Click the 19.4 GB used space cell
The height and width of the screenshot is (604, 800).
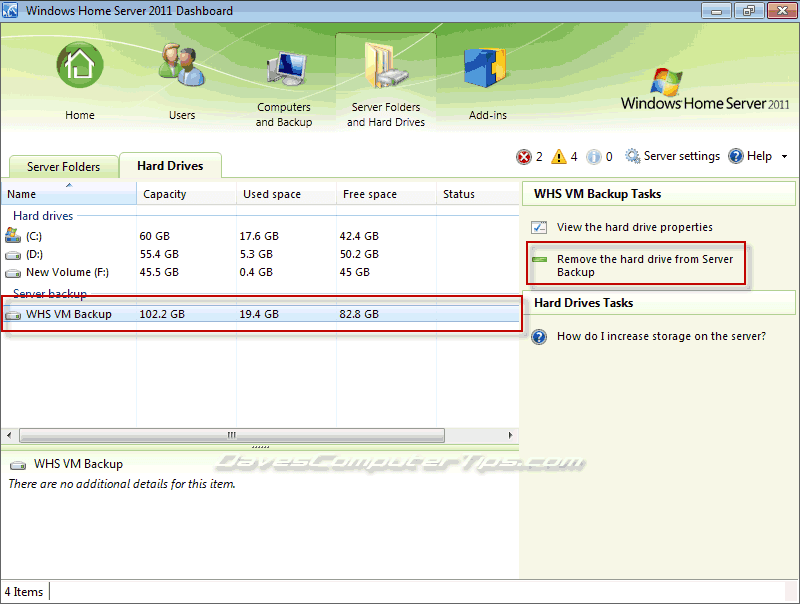pos(259,314)
